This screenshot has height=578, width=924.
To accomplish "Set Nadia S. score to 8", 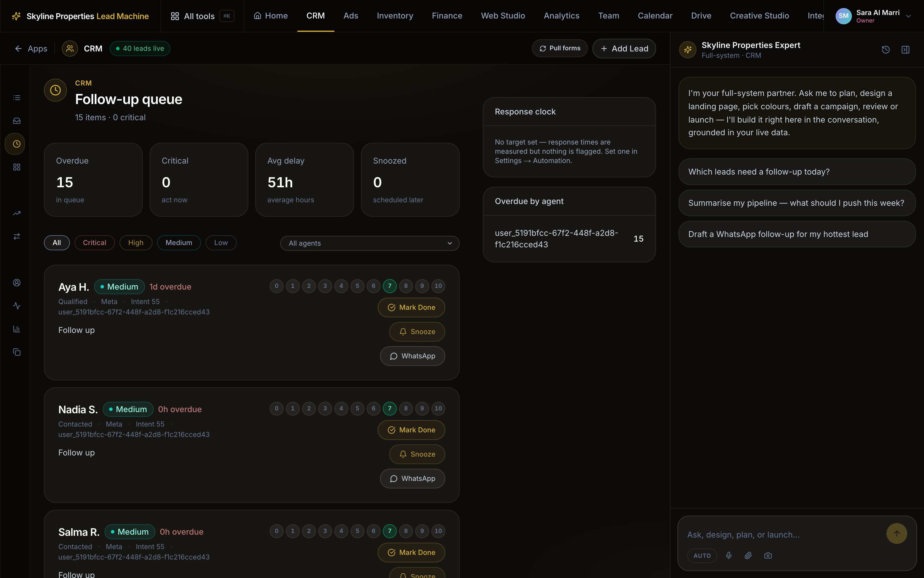I will tap(406, 409).
